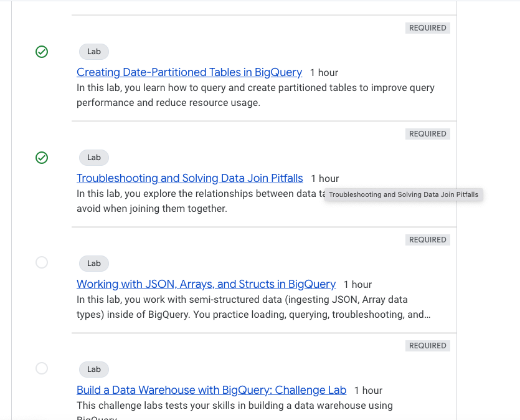Select the Lab badge for Troubleshooting and Solving Data Join Pitfalls
This screenshot has height=420, width=520.
point(93,158)
